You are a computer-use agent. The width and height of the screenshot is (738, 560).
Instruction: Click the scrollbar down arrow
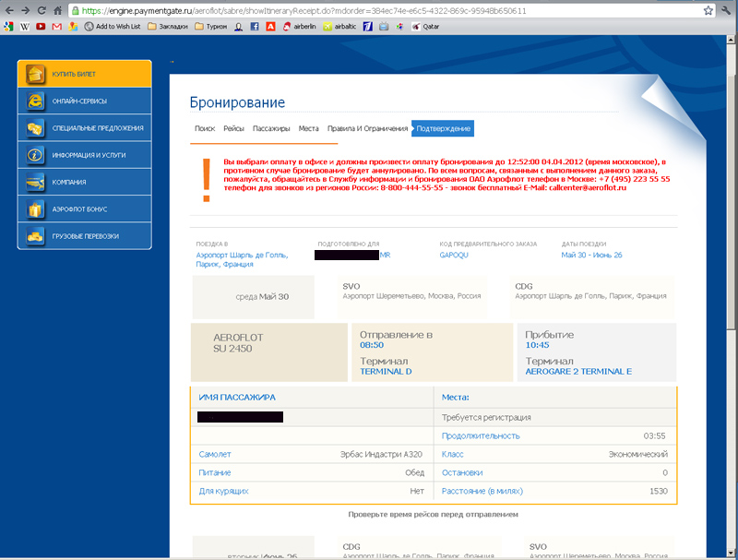731,553
